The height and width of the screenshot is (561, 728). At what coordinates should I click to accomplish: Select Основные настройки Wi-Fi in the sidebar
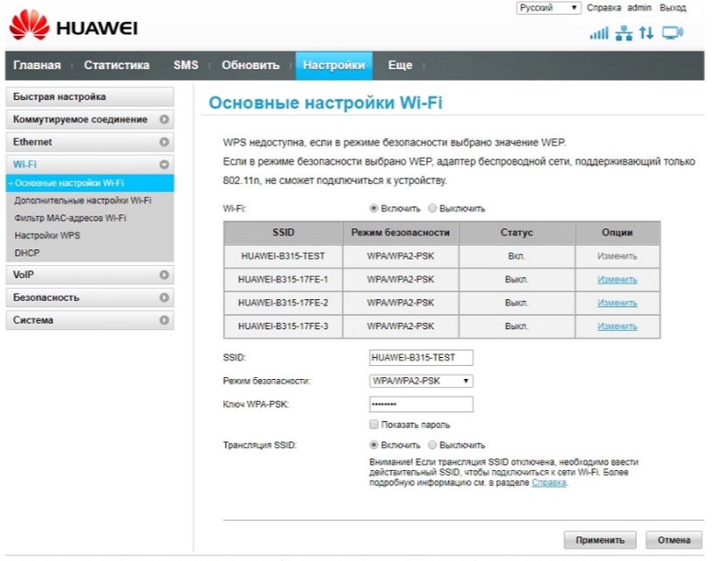pyautogui.click(x=89, y=183)
